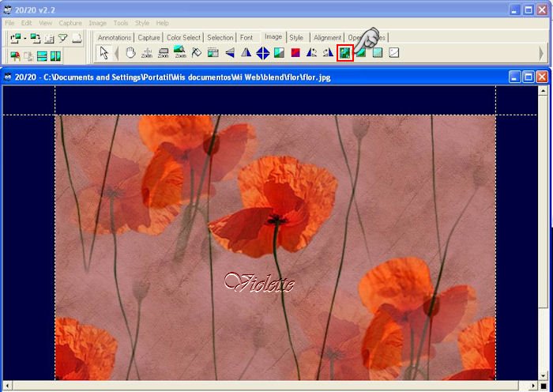This screenshot has width=553, height=392.
Task: Click the paint bucket fill icon
Action: [x=197, y=53]
